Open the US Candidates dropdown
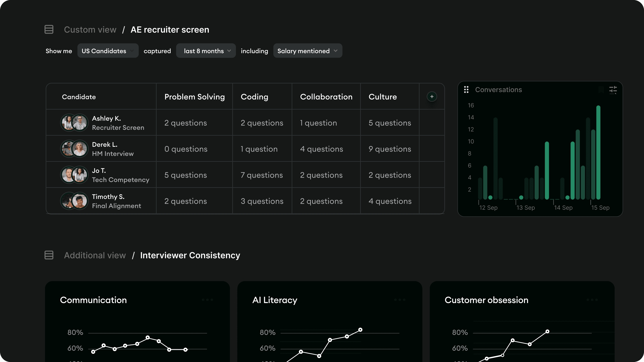The height and width of the screenshot is (362, 644). coord(108,51)
